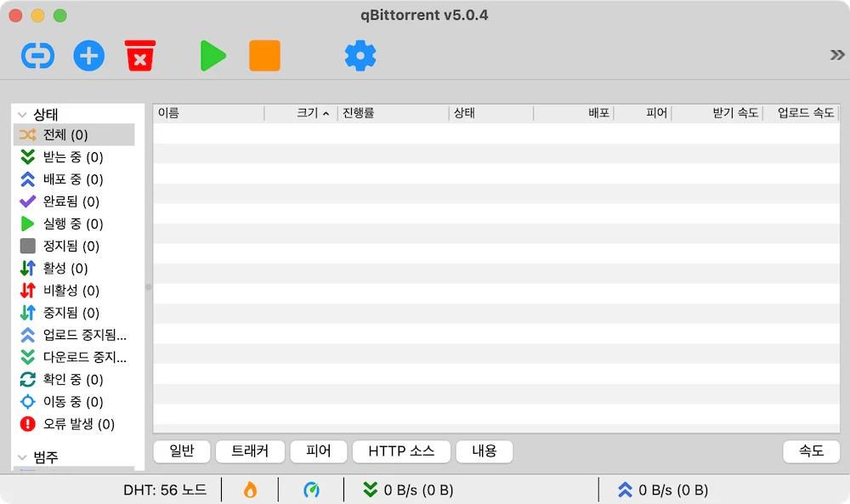
Task: Sort by the 업로드 속도 column header
Action: click(801, 113)
